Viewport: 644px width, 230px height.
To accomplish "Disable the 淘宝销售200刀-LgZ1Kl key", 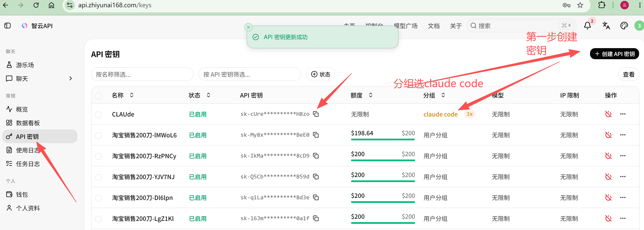I will (x=608, y=218).
